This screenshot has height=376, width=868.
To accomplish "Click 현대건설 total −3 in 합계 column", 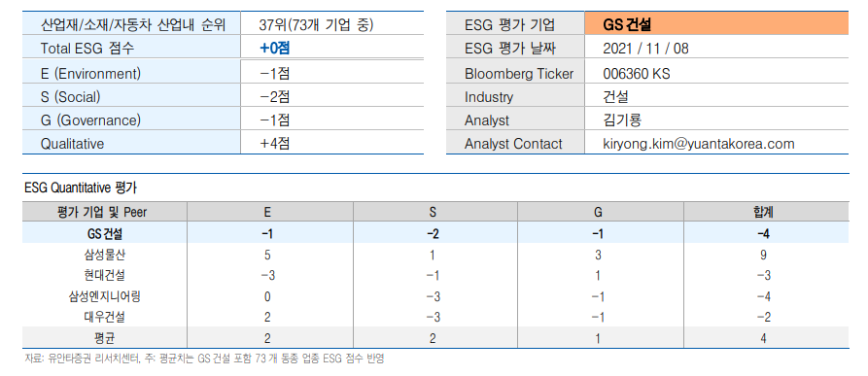I will [764, 276].
